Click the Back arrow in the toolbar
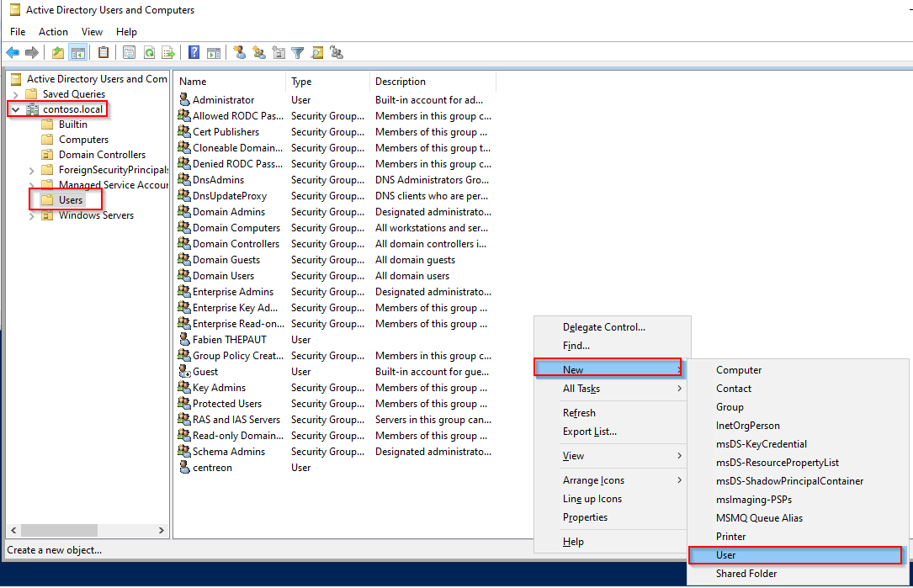913x588 pixels. [13, 53]
